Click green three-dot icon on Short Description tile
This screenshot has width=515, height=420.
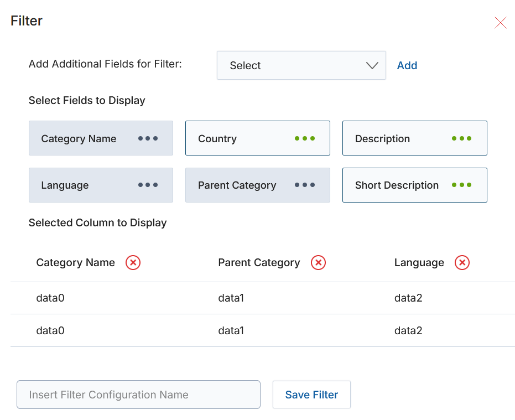pos(461,185)
